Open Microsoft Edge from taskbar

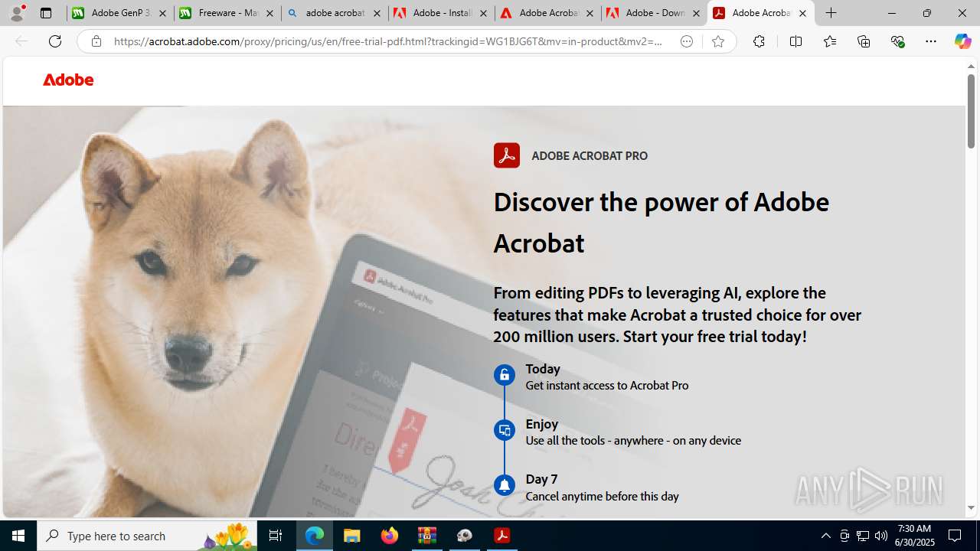[315, 536]
